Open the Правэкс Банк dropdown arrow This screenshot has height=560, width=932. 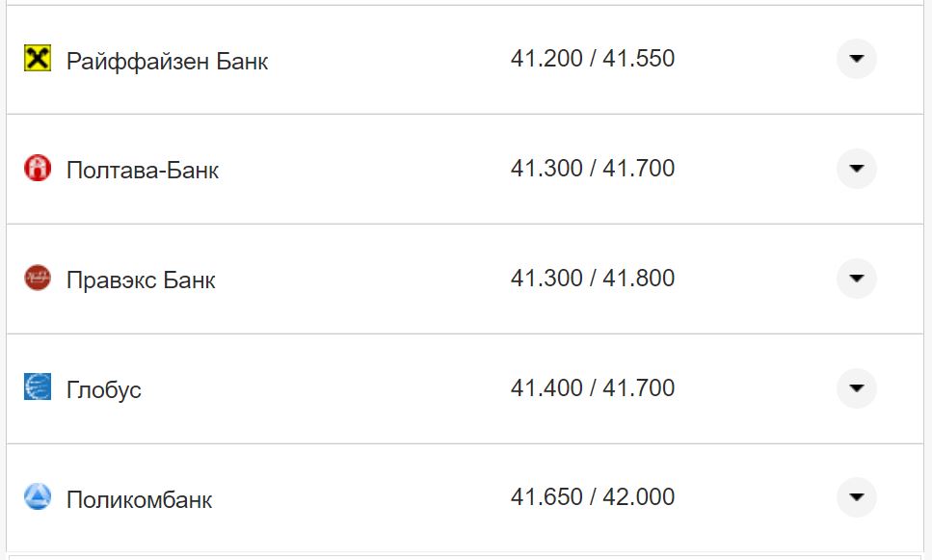pos(856,279)
